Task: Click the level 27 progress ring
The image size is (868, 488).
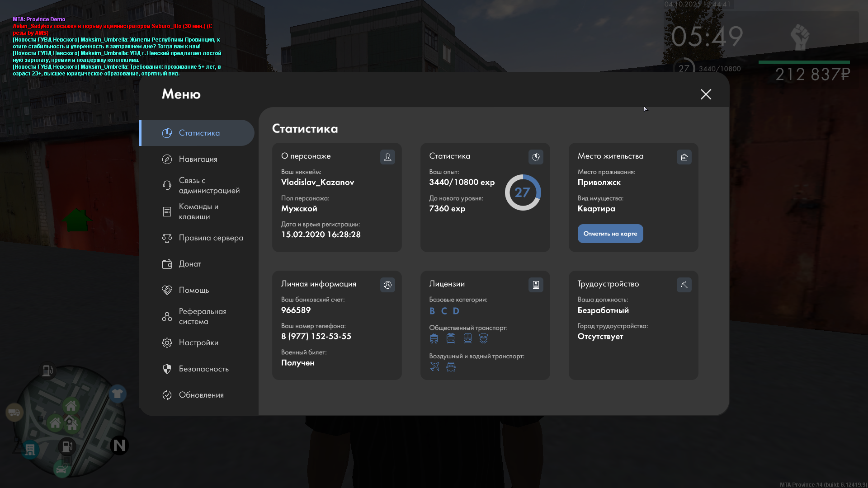Action: pyautogui.click(x=523, y=192)
